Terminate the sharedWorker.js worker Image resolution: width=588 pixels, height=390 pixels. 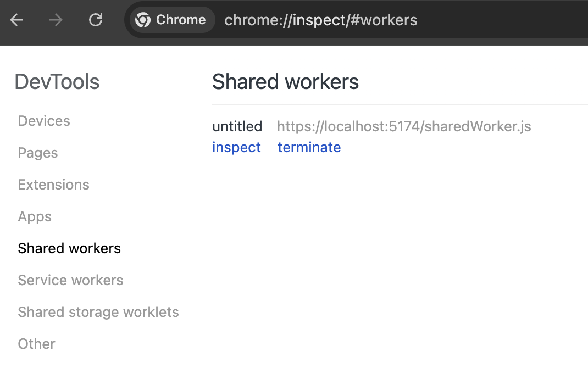[309, 147]
